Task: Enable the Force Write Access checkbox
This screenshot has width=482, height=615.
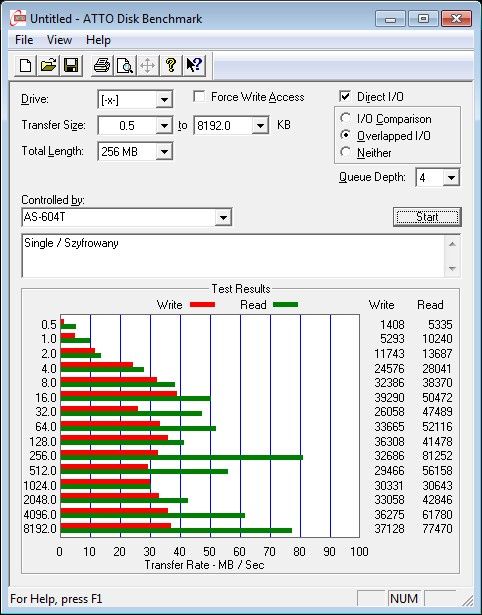Action: tap(199, 96)
